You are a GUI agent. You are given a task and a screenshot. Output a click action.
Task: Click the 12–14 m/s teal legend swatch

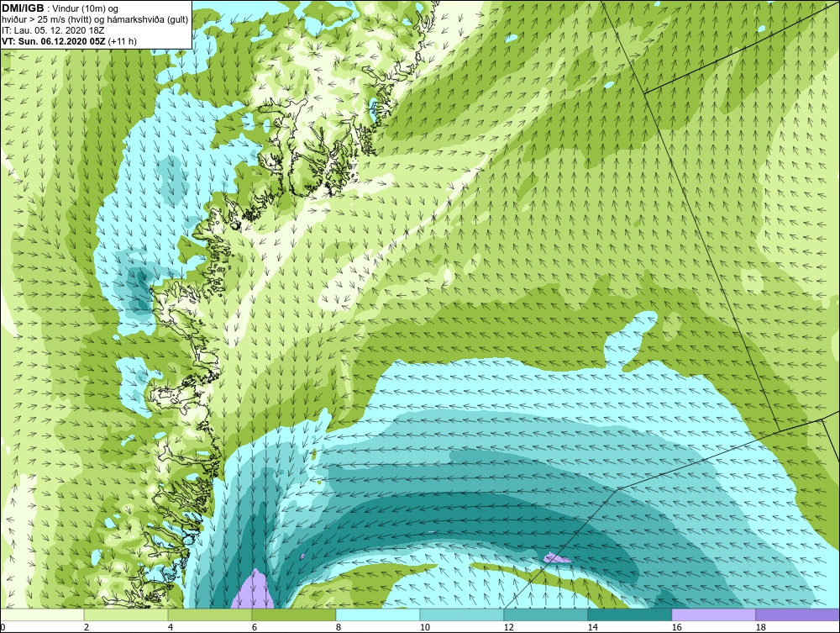tap(546, 615)
